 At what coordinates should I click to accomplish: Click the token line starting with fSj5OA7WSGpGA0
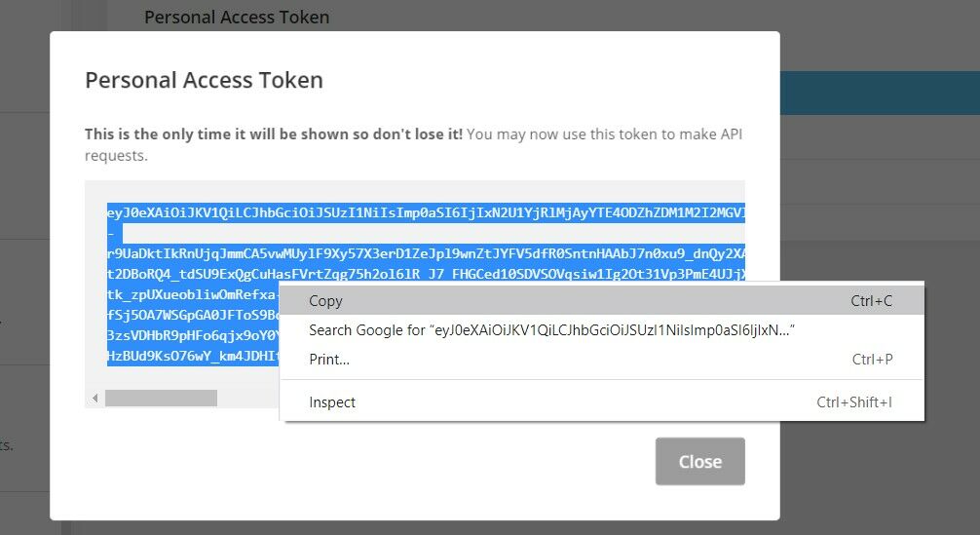[193, 315]
